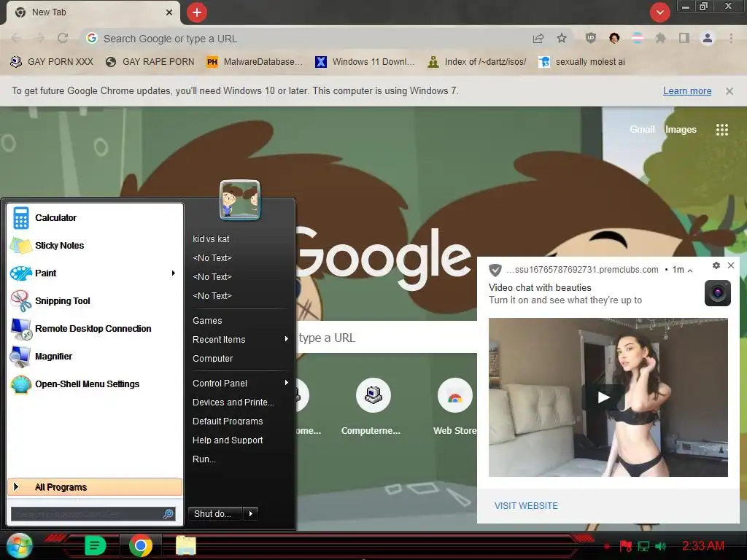The image size is (747, 560).
Task: Open the folder icon in the taskbar
Action: coord(186,545)
